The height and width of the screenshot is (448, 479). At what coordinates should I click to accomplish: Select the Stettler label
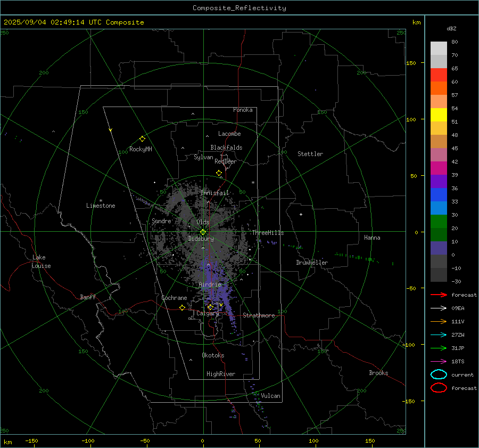click(x=310, y=154)
